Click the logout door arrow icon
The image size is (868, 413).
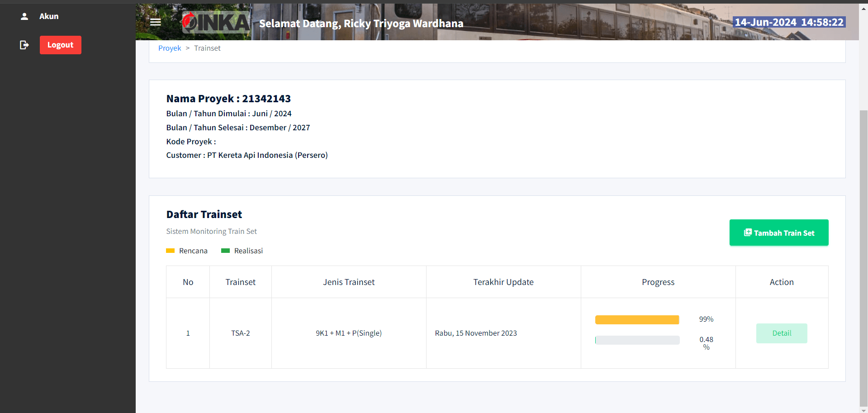point(24,45)
